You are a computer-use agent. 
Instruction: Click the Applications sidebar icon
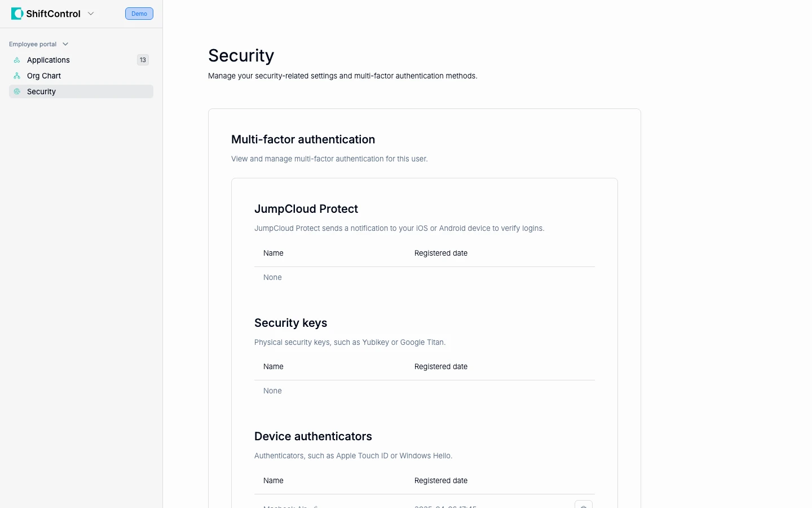[17, 60]
